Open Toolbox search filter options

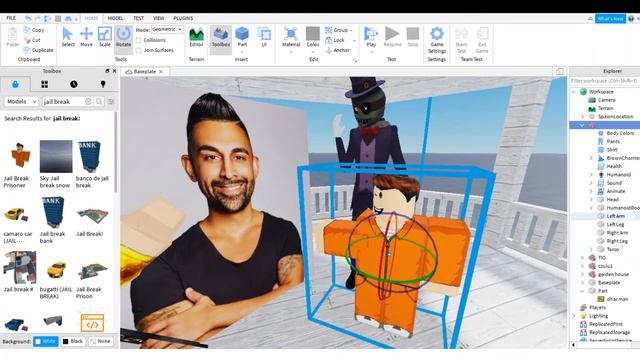click(111, 101)
